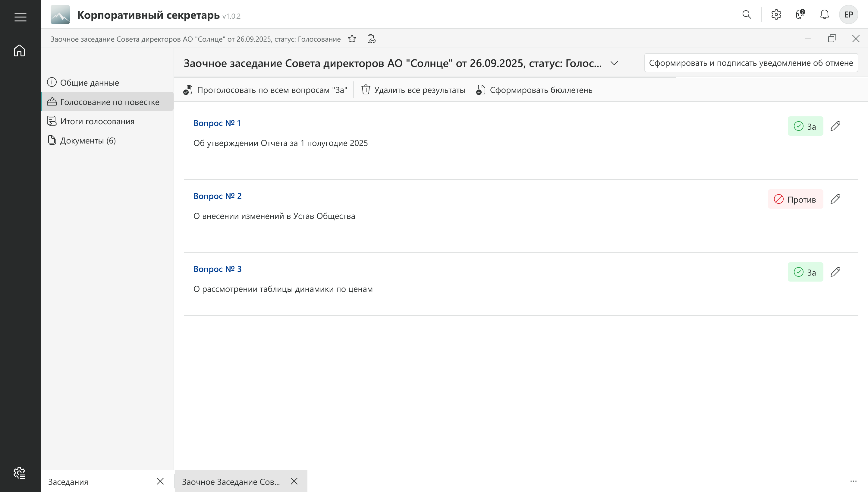Open the notifications bell
This screenshot has height=492, width=868.
click(824, 14)
